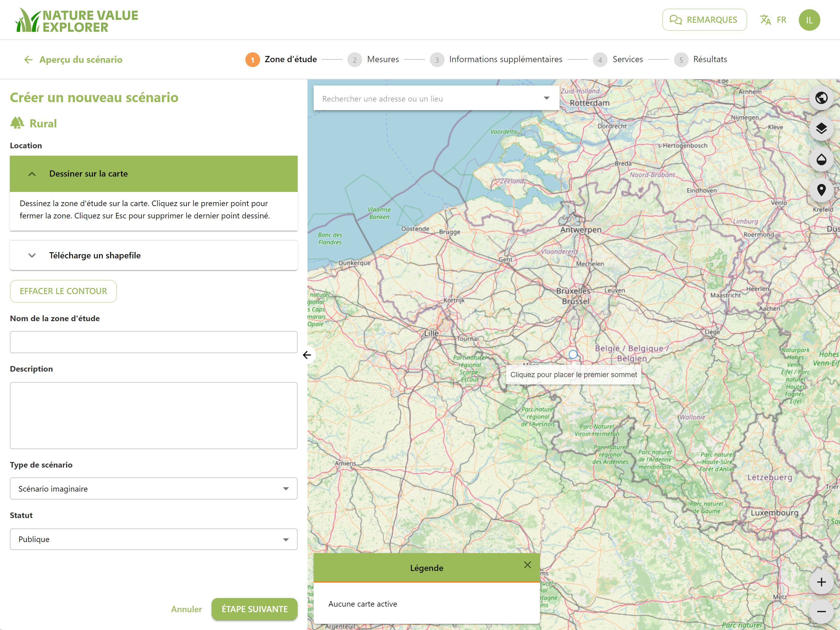
Task: Open the user profile avatar IL
Action: click(809, 20)
